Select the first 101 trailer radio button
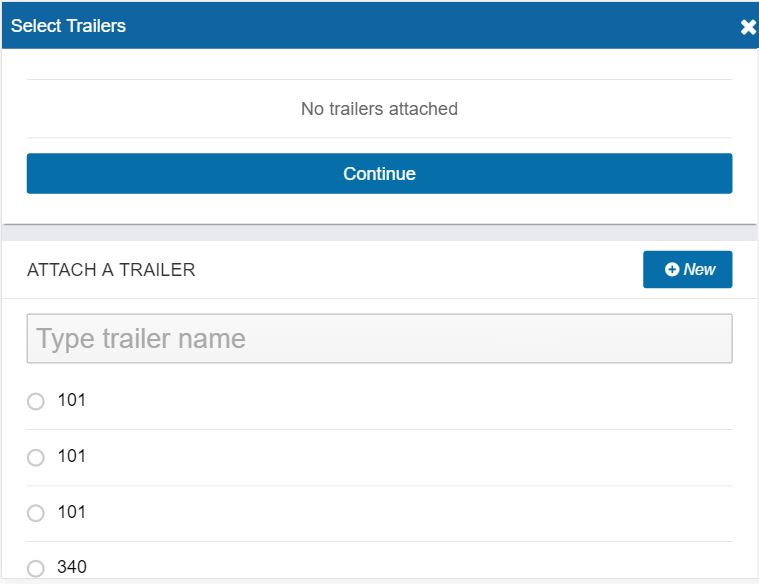Viewport: 759px width, 584px height. tap(35, 401)
